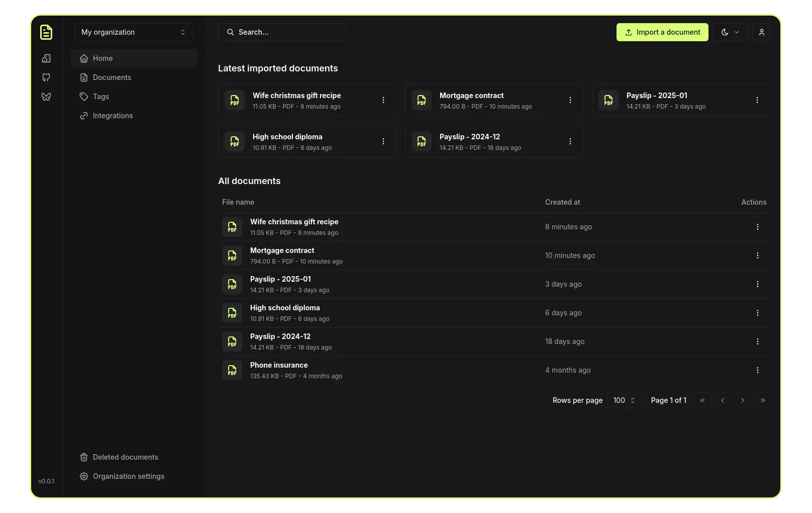This screenshot has width=812, height=513.
Task: Open three-dot menu on Payslip - 2025-01 card
Action: click(757, 100)
